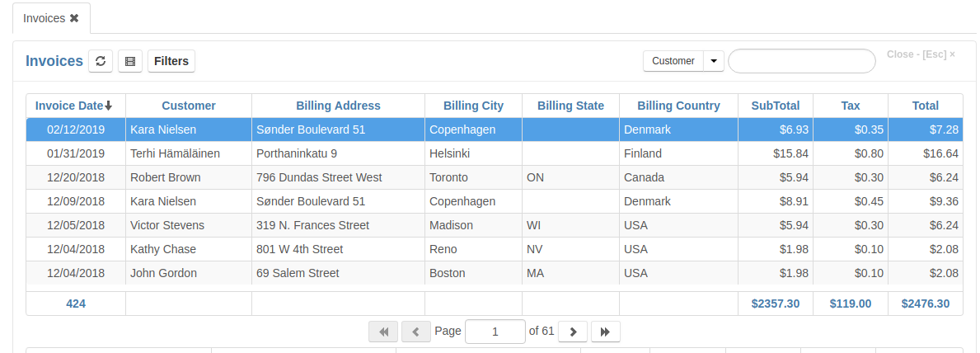Click the Reno city cell

pos(473,248)
